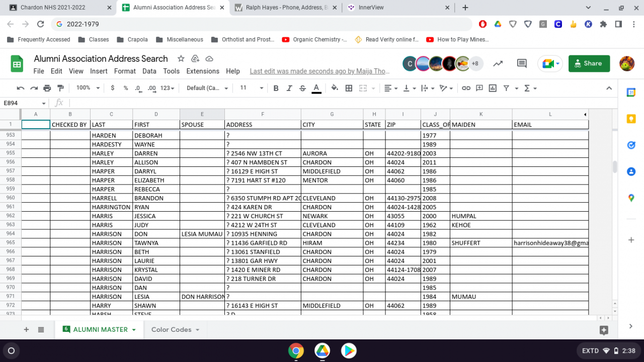
Task: Decrease decimal places
Action: pos(138,88)
